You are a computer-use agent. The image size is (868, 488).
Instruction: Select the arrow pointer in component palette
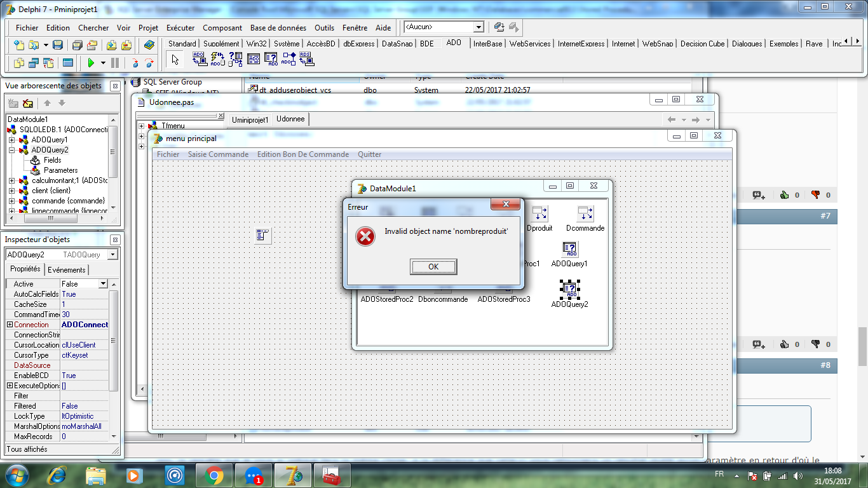(175, 60)
